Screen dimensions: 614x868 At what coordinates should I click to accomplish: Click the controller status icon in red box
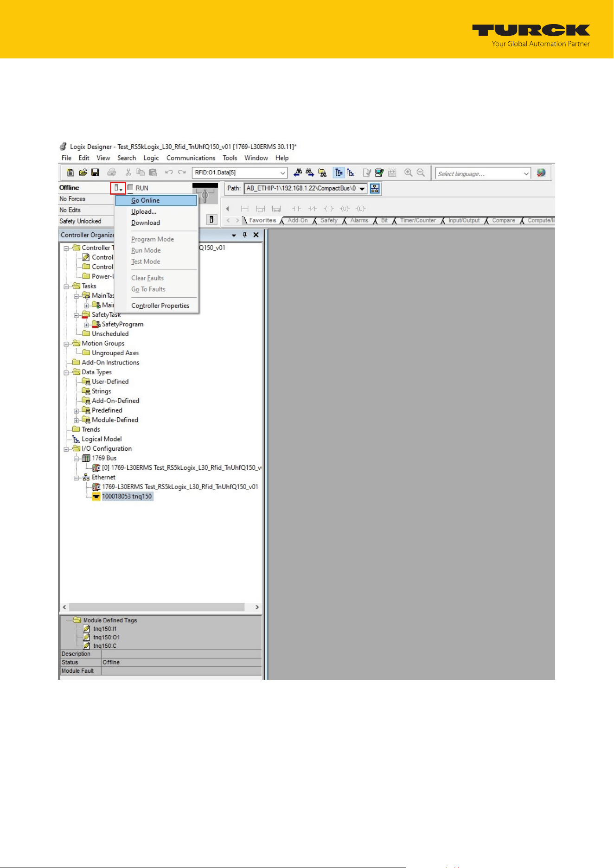pyautogui.click(x=118, y=188)
